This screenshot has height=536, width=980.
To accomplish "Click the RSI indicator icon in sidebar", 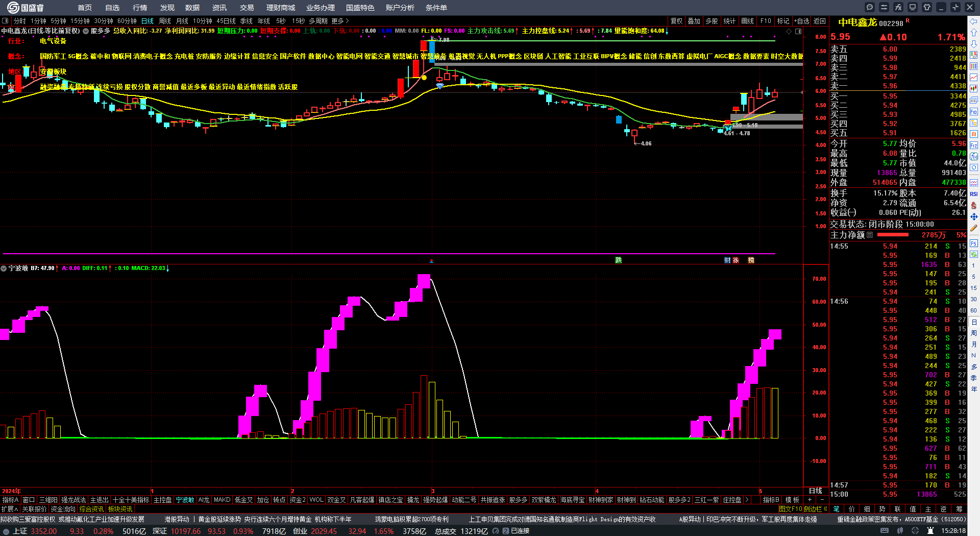I will [974, 194].
